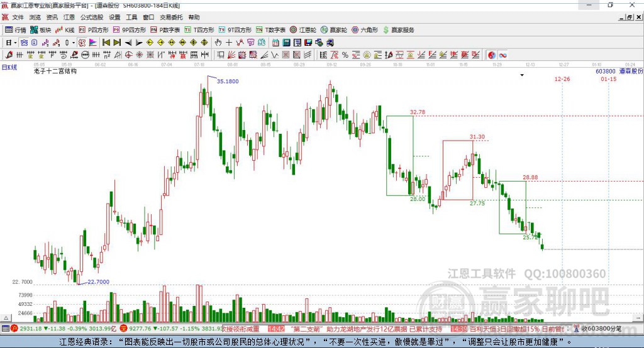Click the magenta staircase chart icon
Viewport: 644px width, 348px height.
[x=45, y=43]
